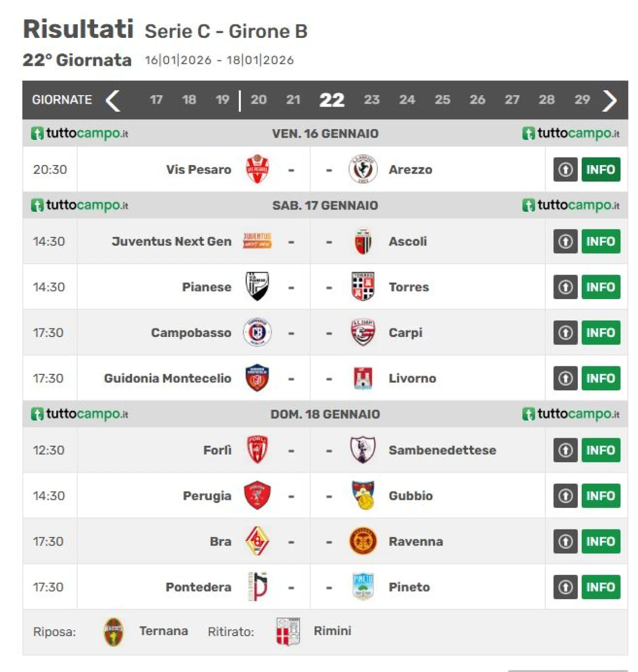This screenshot has height=672, width=638.
Task: Click the Juventus Next Gen logo
Action: coord(257,241)
